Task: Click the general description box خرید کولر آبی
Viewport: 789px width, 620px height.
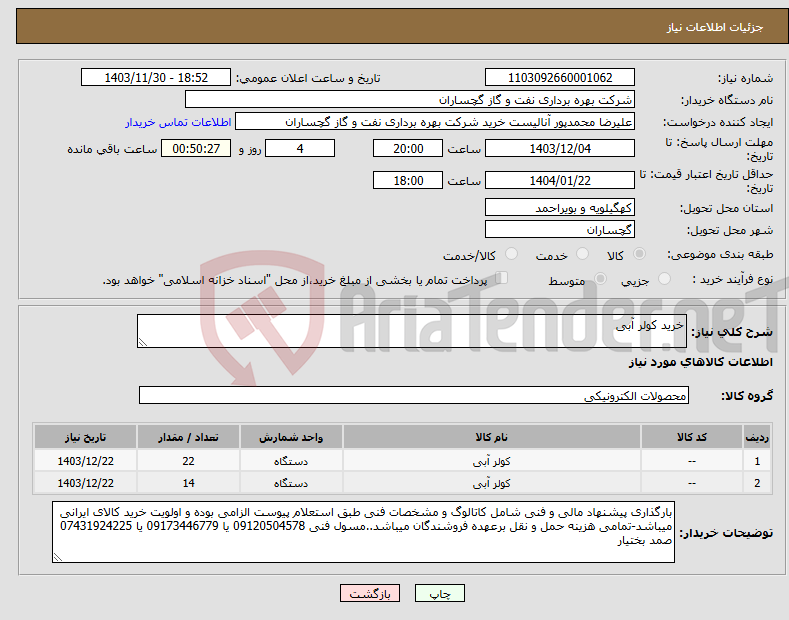Action: (412, 331)
